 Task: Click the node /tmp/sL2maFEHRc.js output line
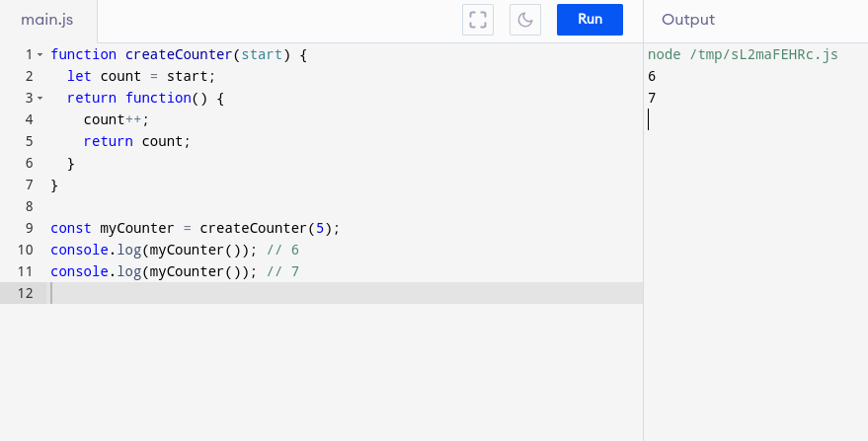(x=743, y=55)
